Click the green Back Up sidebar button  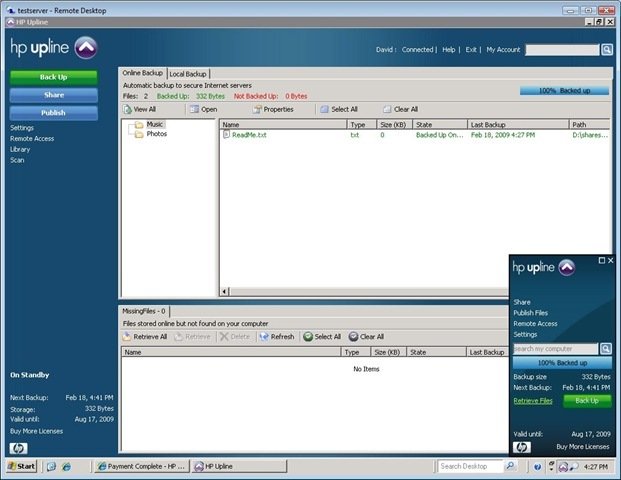[53, 77]
